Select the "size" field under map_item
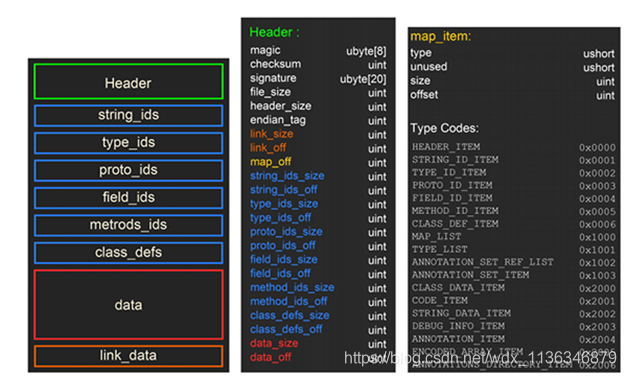The height and width of the screenshot is (377, 627). pos(420,81)
